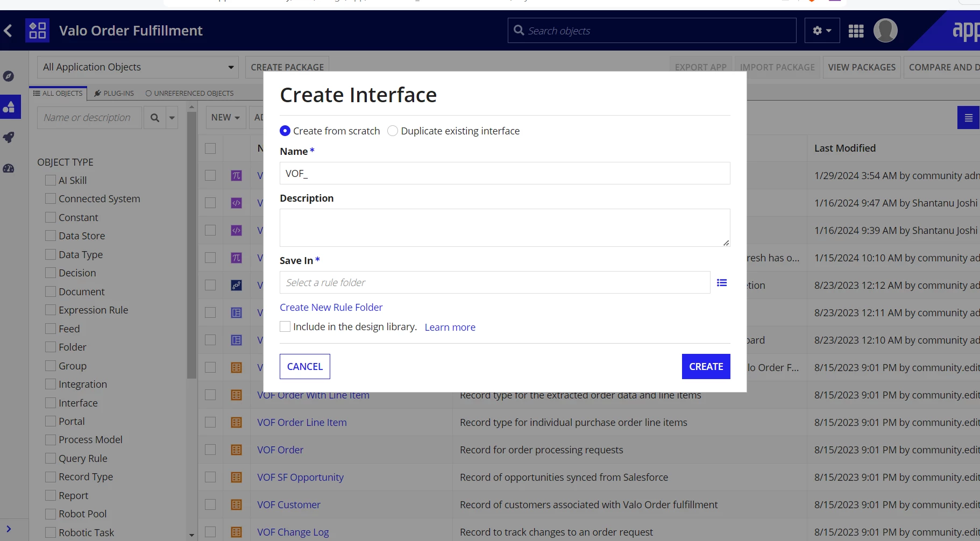The height and width of the screenshot is (541, 980).
Task: Switch to UNREFERENCED OBJECTS tab
Action: (x=189, y=93)
